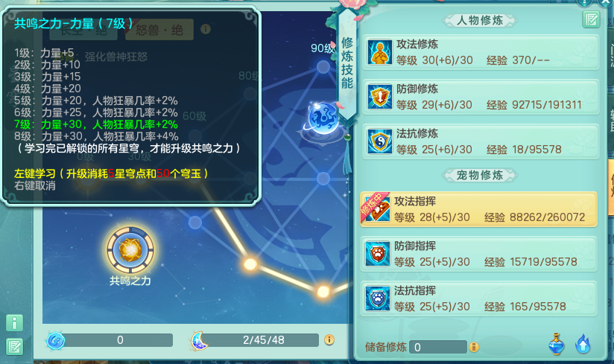Click the 防御指挥 paw shield icon
This screenshot has width=614, height=364.
click(x=378, y=254)
